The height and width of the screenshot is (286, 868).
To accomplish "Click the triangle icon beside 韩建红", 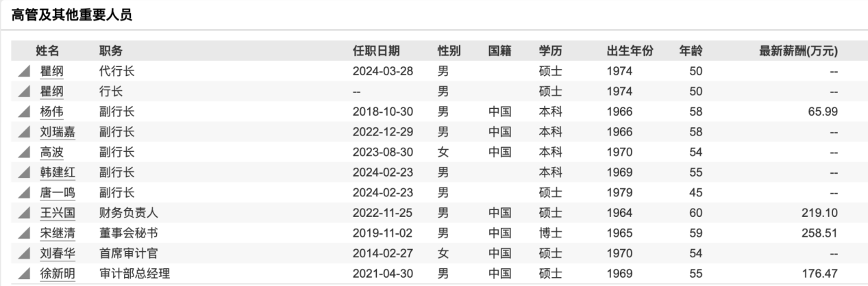I will click(x=25, y=172).
